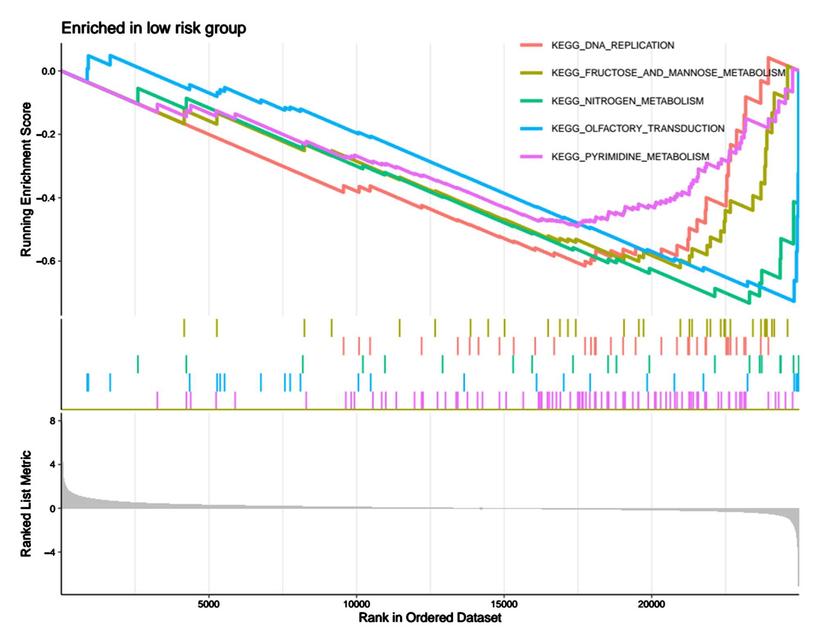The height and width of the screenshot is (644, 819).
Task: Click the magenta pyrimidine metabolism legend swatch
Action: point(531,156)
